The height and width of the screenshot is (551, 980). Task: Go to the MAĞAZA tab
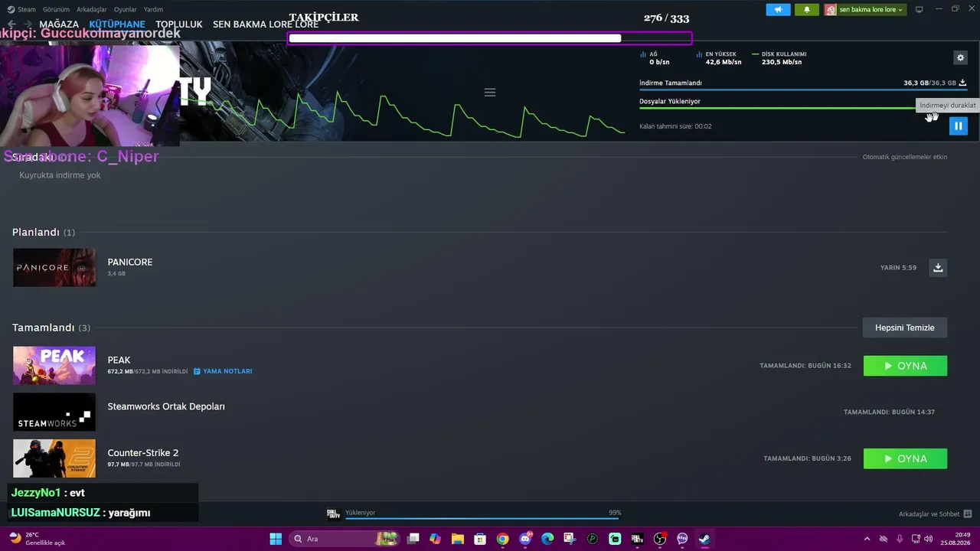click(x=59, y=24)
